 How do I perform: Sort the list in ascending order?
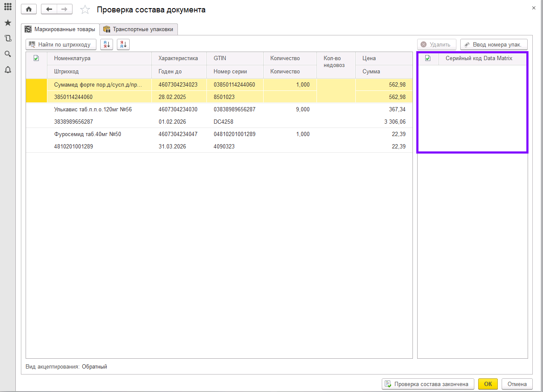(107, 44)
